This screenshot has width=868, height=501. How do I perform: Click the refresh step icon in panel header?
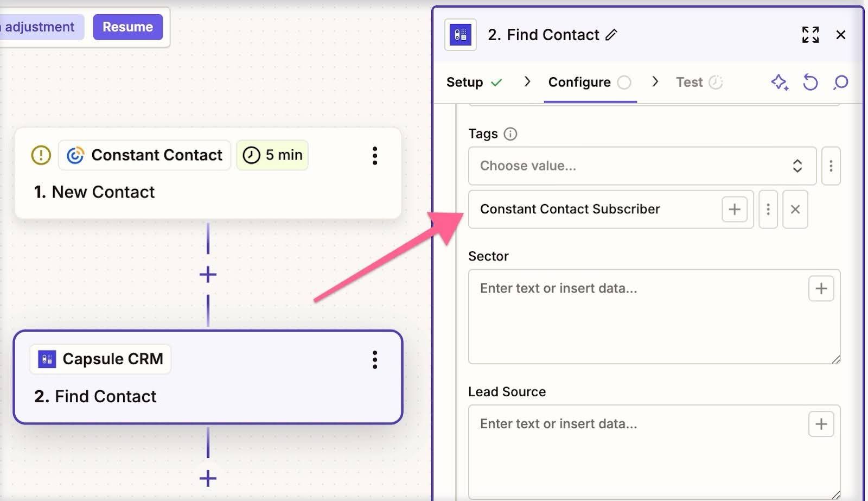coord(810,83)
